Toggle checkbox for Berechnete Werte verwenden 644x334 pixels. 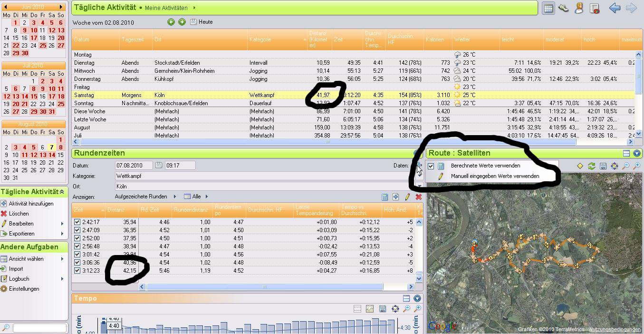click(431, 166)
